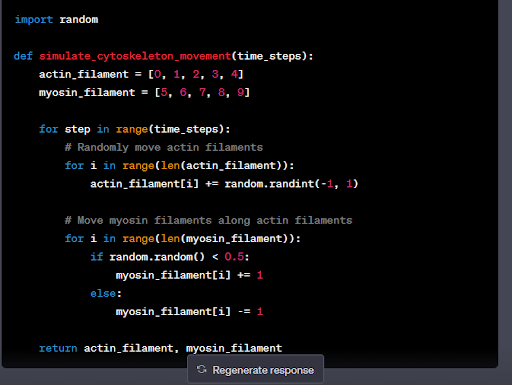Click the 'import random' code line

coord(56,20)
